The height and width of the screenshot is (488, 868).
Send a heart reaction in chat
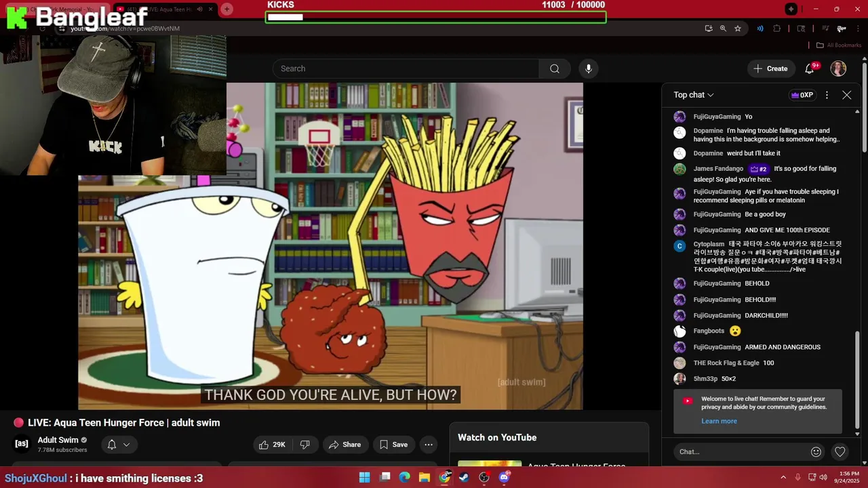point(840,451)
